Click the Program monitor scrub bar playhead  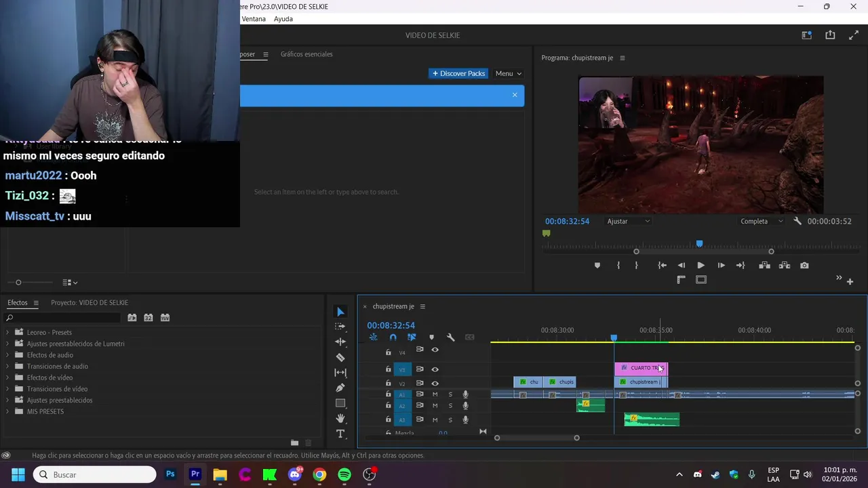699,244
